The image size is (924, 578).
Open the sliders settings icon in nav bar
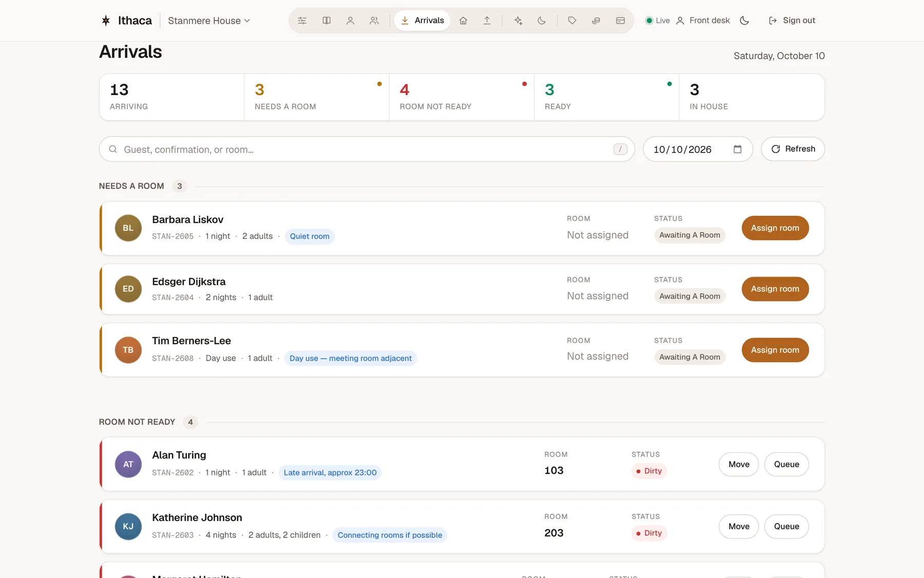(x=302, y=21)
